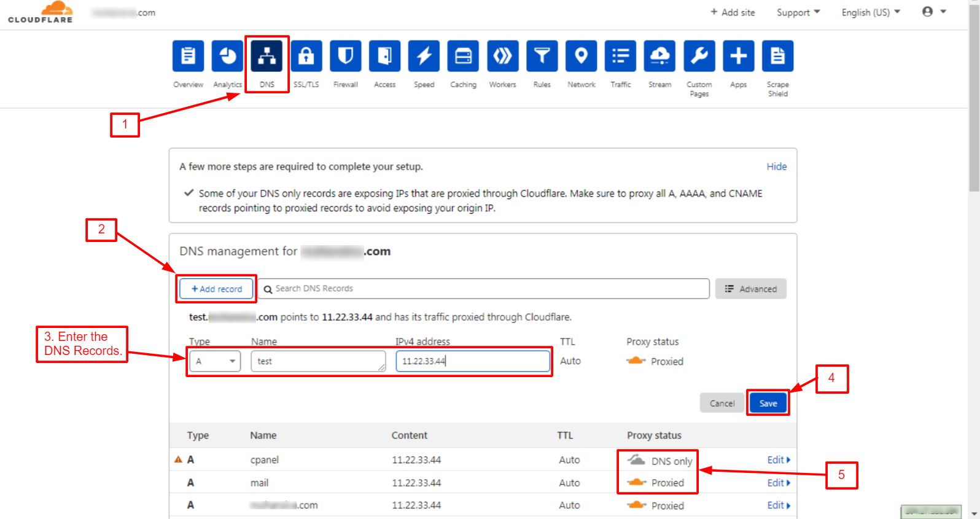Click the Save button
This screenshot has height=519, width=980.
pyautogui.click(x=768, y=404)
